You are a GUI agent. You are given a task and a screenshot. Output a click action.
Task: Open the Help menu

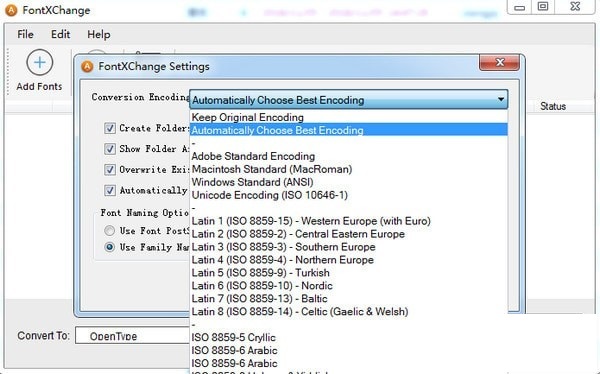[99, 34]
